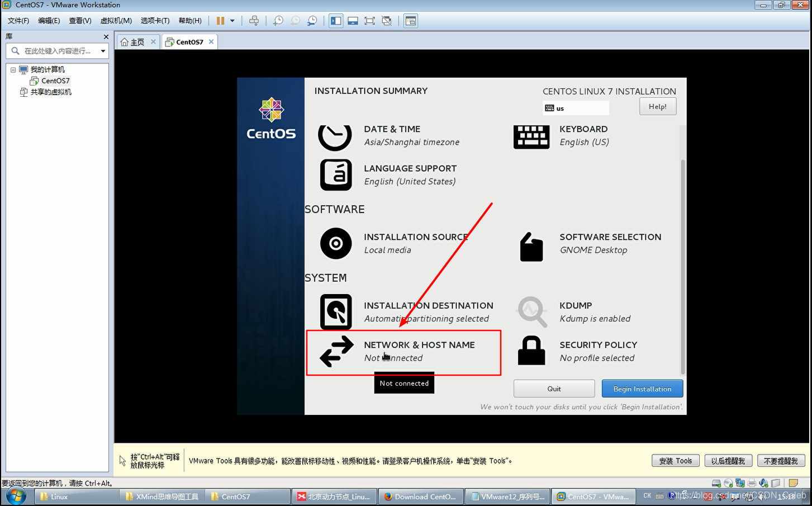This screenshot has height=506, width=812.
Task: Click the message log note icon
Action: click(793, 483)
